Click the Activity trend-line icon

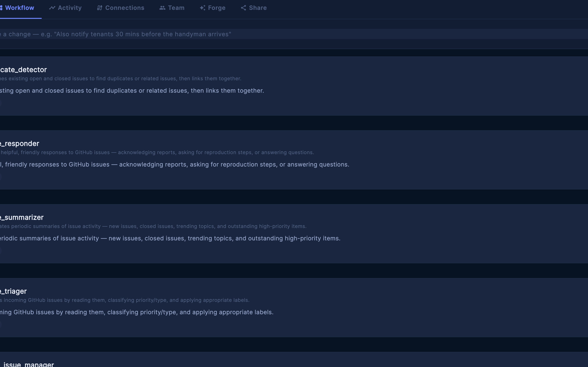52,8
